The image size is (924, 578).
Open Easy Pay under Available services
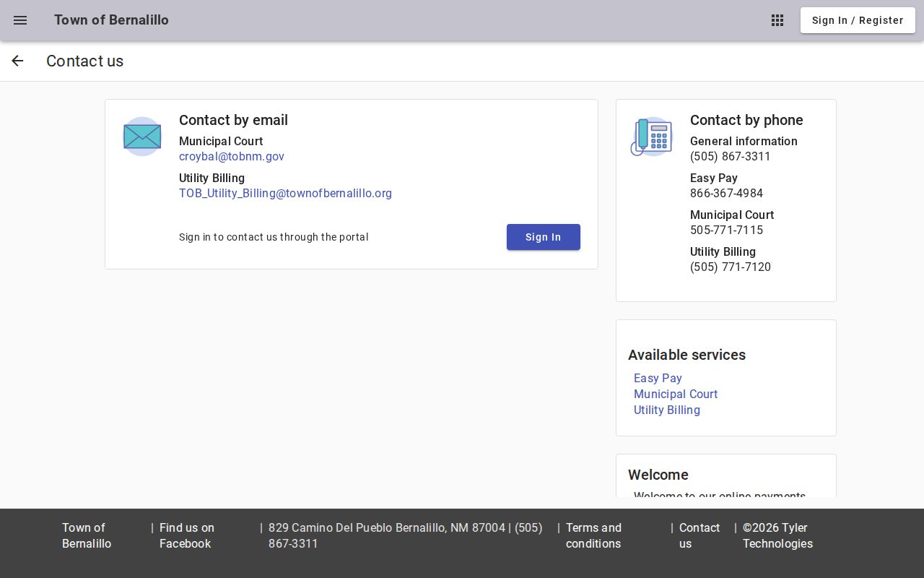click(x=658, y=378)
